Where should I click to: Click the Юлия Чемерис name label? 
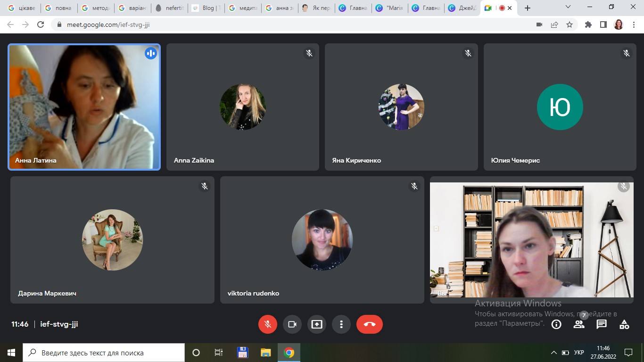pos(515,160)
